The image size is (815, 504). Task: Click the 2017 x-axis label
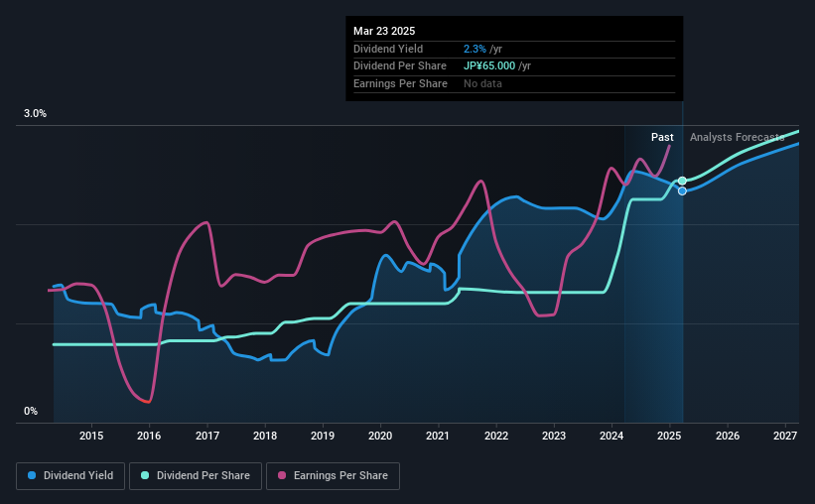207,436
